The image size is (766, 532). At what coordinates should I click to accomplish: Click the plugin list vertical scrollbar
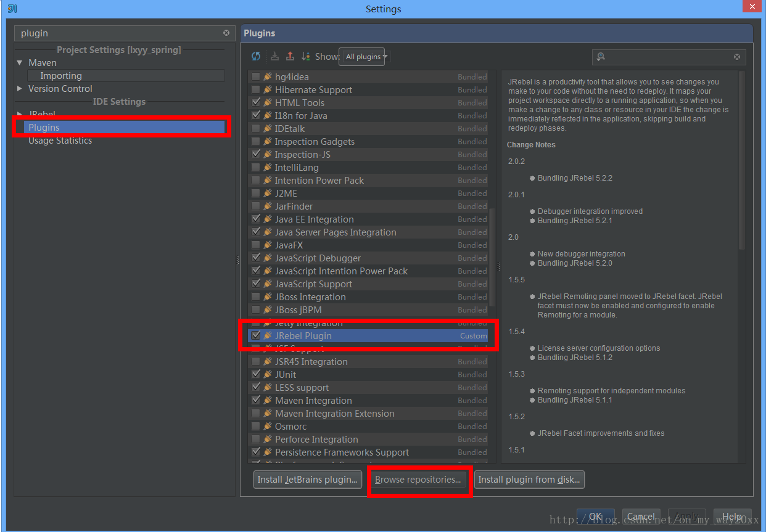[x=492, y=258]
